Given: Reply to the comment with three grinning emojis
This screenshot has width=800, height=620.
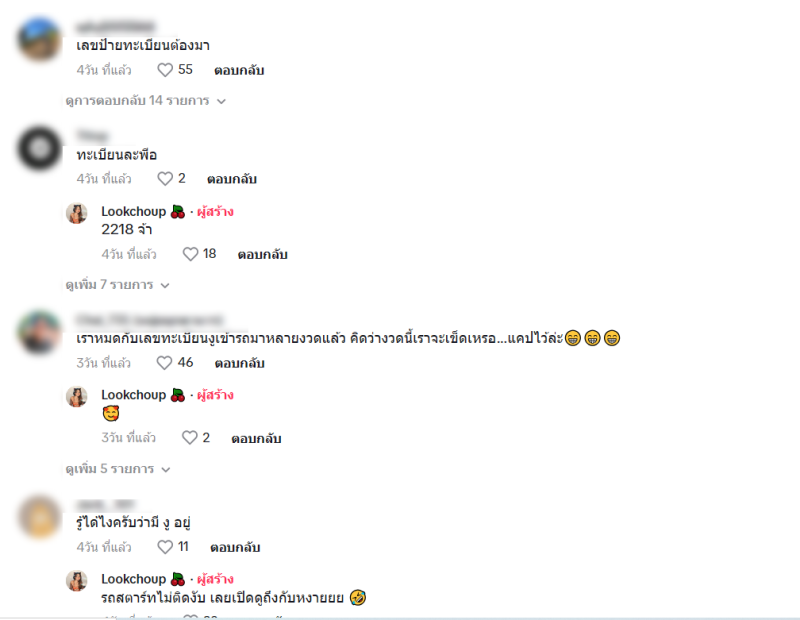Looking at the screenshot, I should click(239, 363).
